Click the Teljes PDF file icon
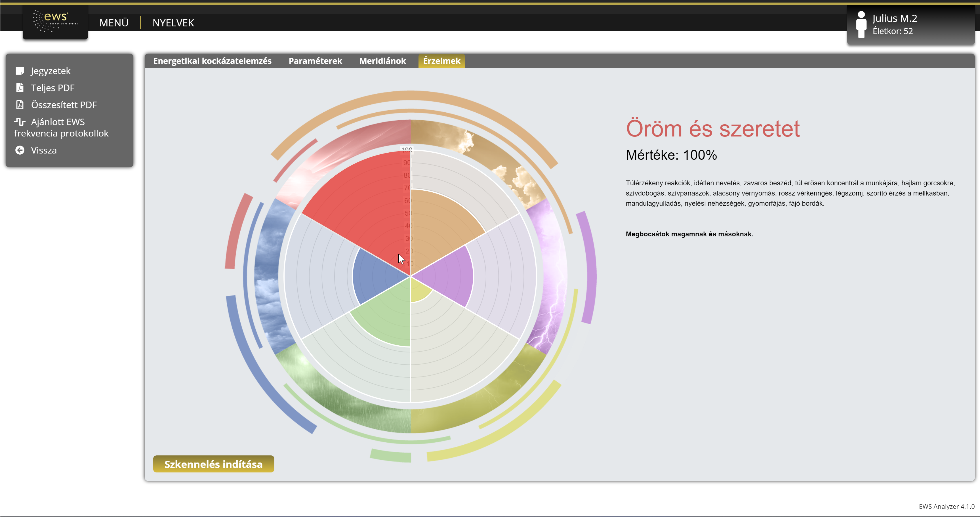Image resolution: width=980 pixels, height=517 pixels. [x=20, y=88]
